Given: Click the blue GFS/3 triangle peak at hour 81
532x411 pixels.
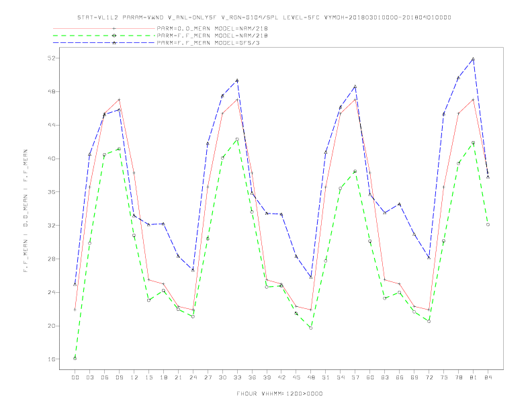Looking at the screenshot, I should (473, 59).
